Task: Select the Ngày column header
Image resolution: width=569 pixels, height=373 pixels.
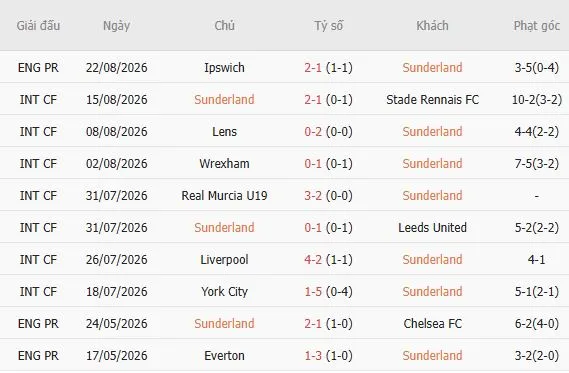Action: 116,26
